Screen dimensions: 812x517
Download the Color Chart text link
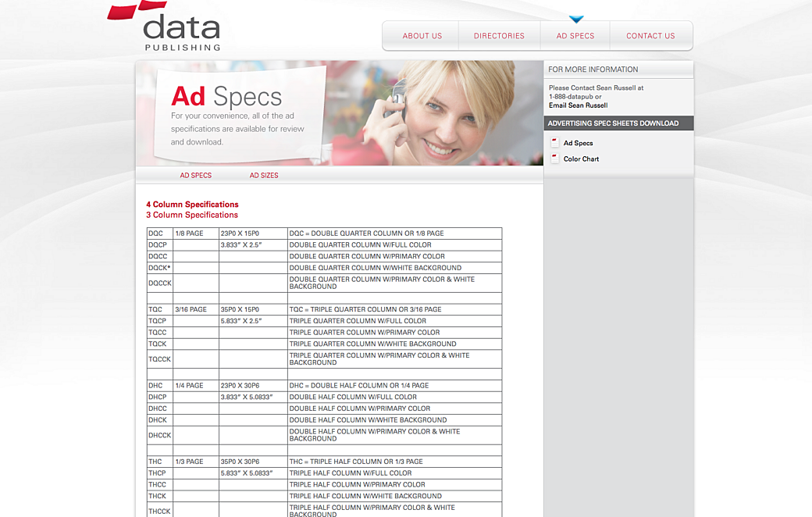pos(582,159)
